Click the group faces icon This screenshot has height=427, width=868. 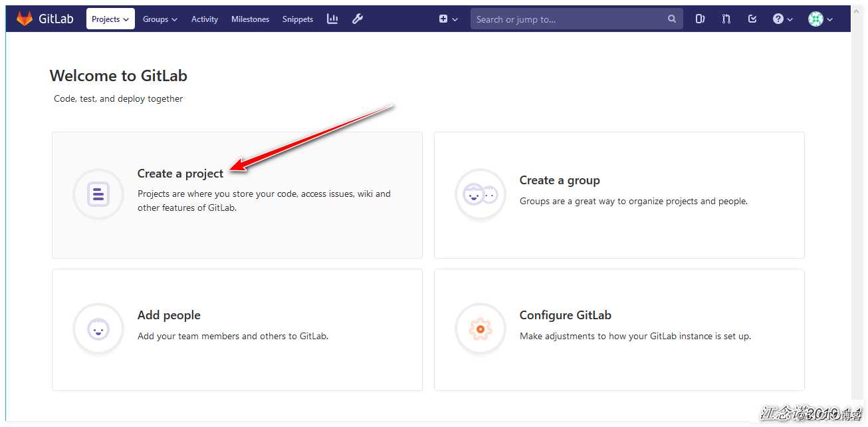pos(480,195)
